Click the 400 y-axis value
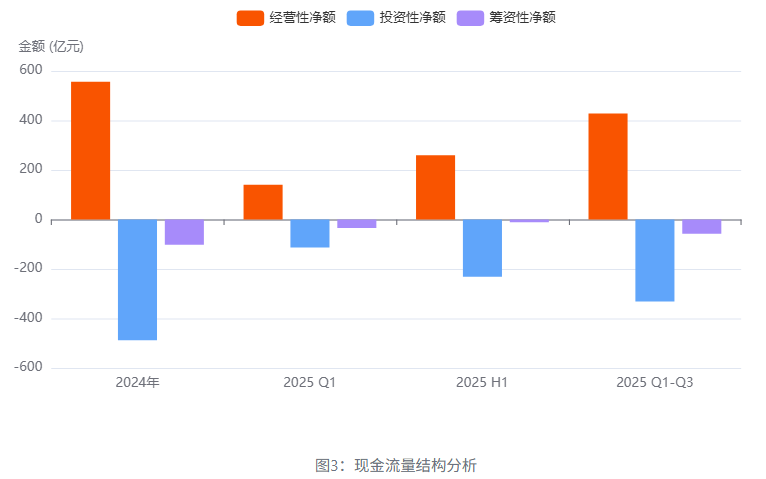The image size is (766, 479). (x=31, y=120)
